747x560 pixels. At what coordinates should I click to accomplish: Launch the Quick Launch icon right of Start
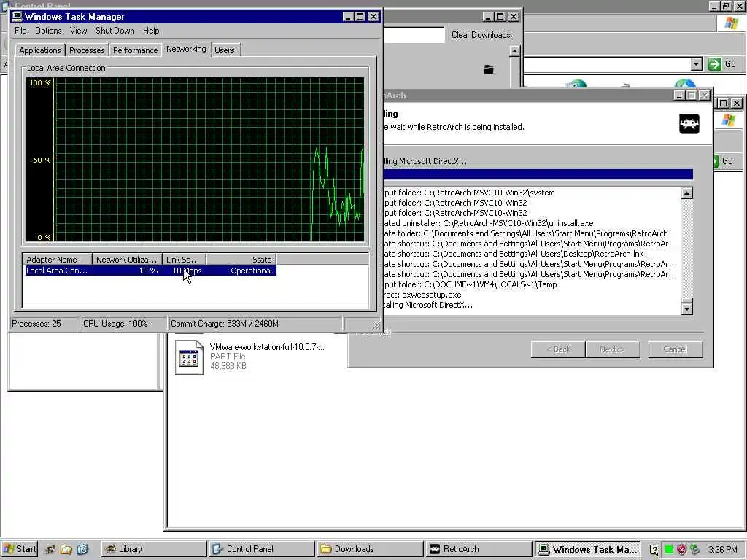click(x=50, y=549)
